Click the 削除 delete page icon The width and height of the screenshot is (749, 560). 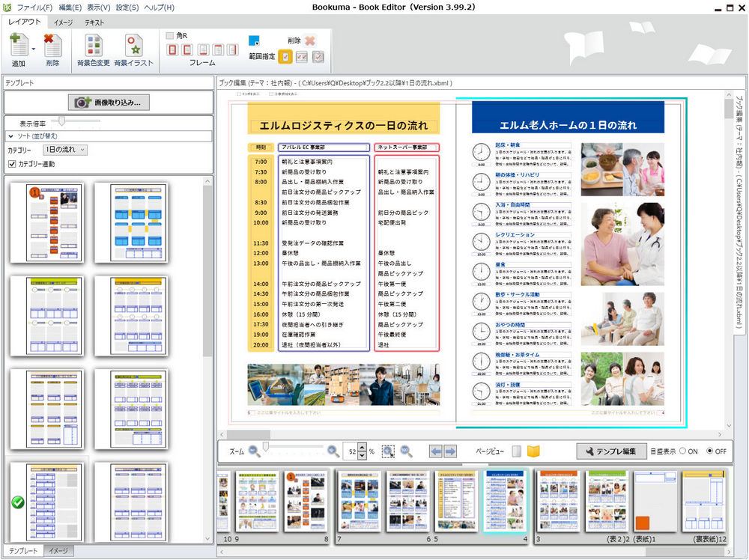click(x=52, y=46)
